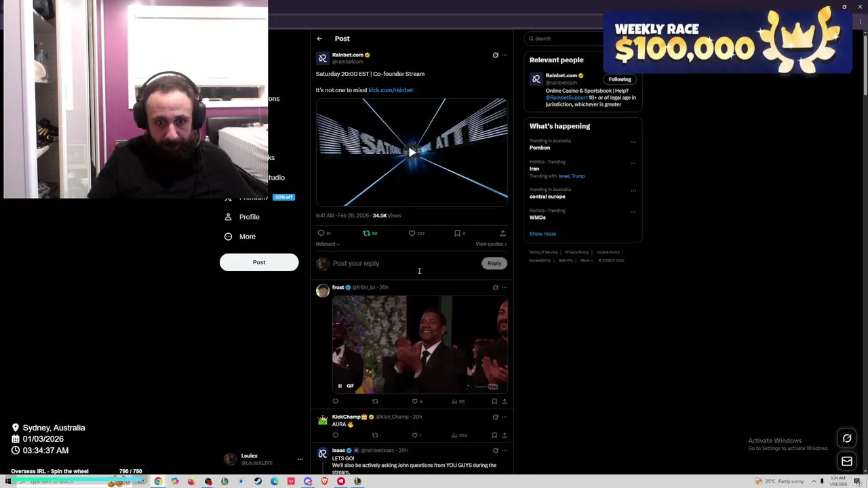868x488 pixels.
Task: Open the Messages floating button at bottom right
Action: point(847,462)
